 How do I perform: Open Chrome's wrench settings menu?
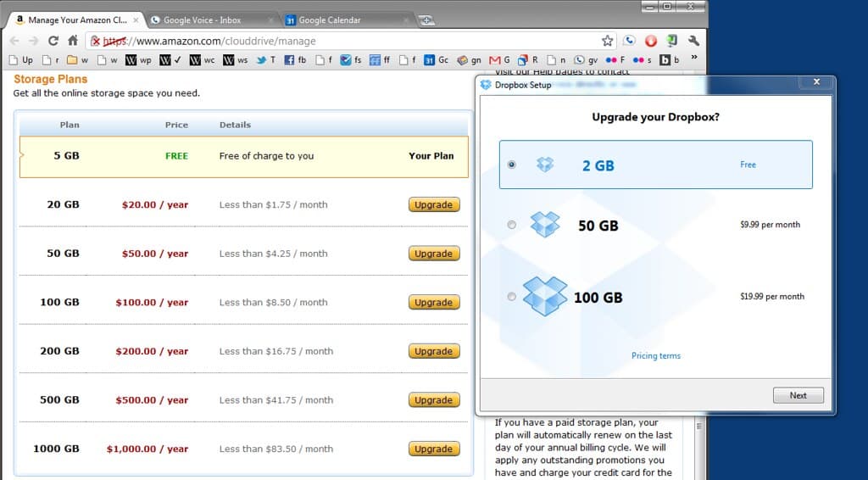click(693, 41)
